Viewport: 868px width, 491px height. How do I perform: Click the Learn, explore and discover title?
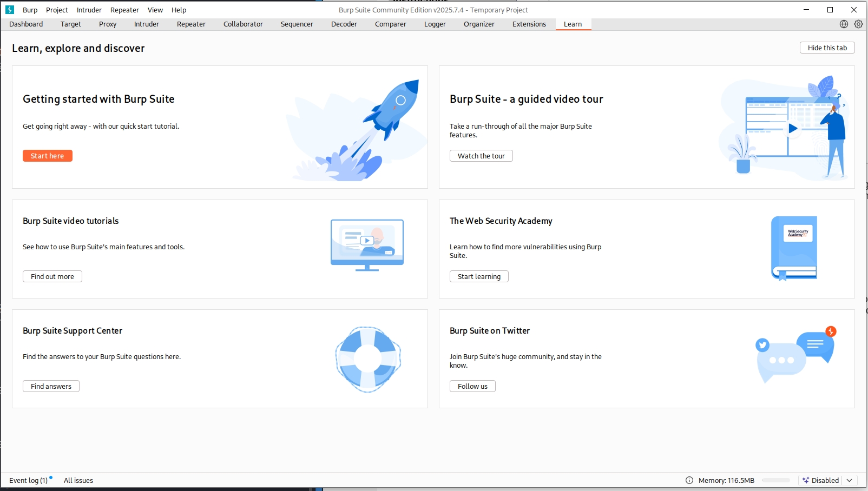(78, 48)
